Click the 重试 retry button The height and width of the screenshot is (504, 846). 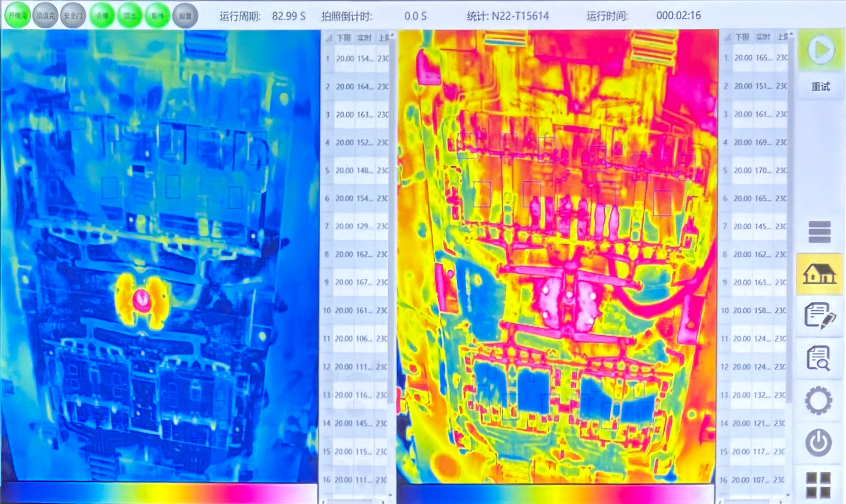[820, 87]
